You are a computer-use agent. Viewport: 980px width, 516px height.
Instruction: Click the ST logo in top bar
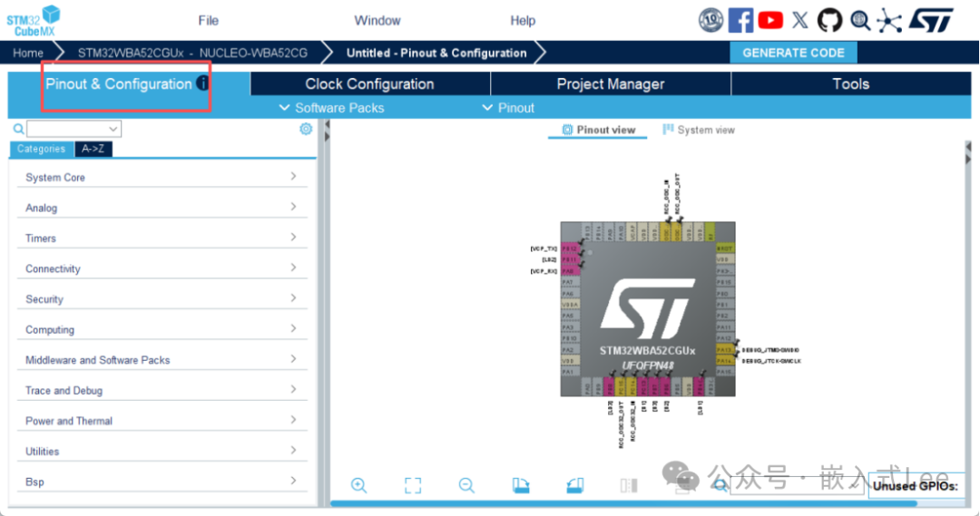pyautogui.click(x=931, y=20)
